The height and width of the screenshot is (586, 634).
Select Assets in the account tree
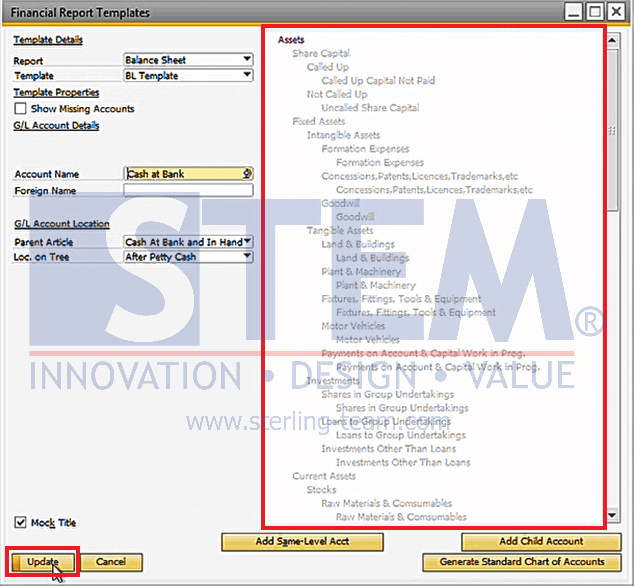(x=291, y=40)
